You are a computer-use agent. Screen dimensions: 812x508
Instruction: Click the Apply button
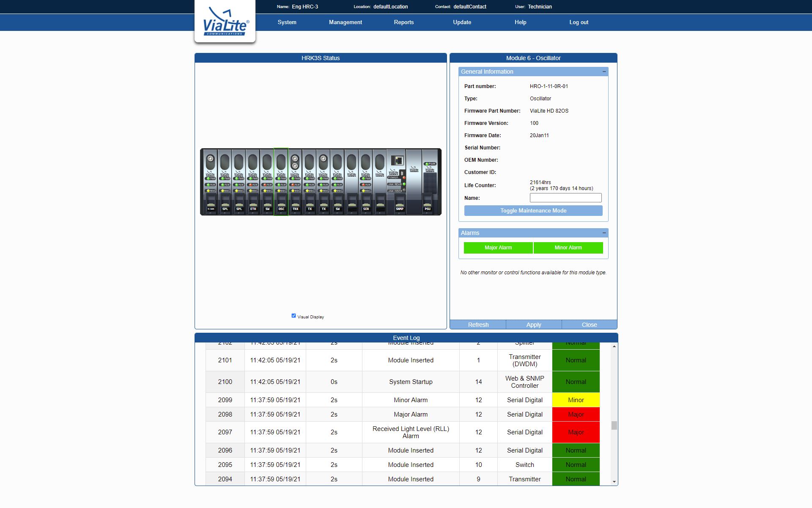click(533, 325)
